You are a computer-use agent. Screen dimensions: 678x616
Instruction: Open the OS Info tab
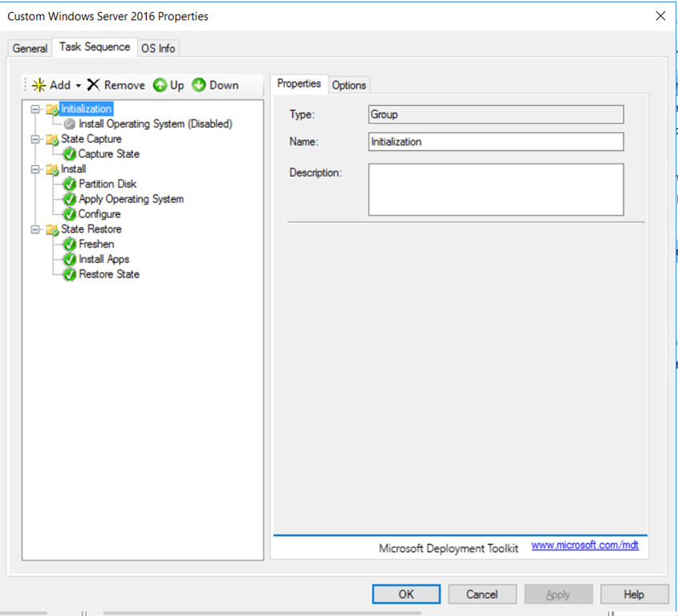pos(158,48)
